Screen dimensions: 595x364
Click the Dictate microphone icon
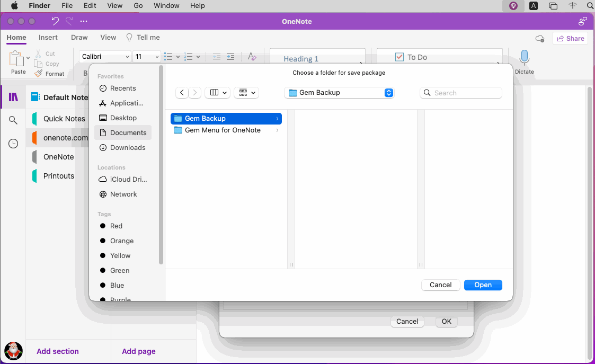pyautogui.click(x=525, y=57)
